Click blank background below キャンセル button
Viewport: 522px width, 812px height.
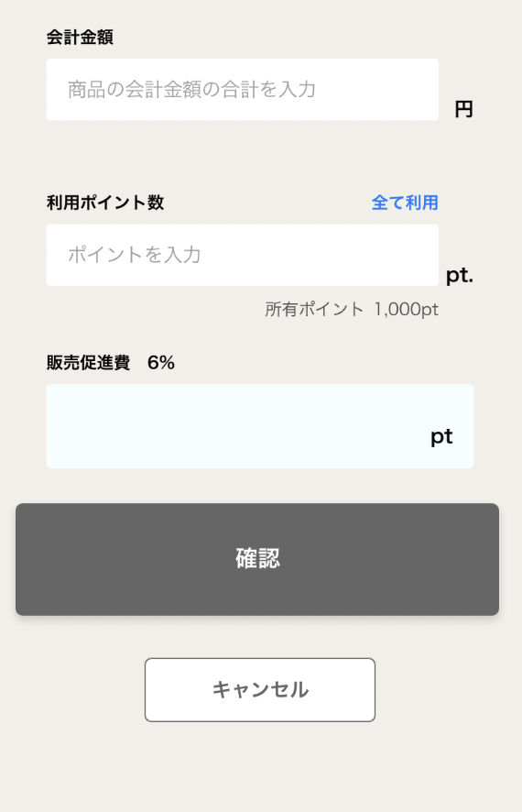[x=260, y=766]
